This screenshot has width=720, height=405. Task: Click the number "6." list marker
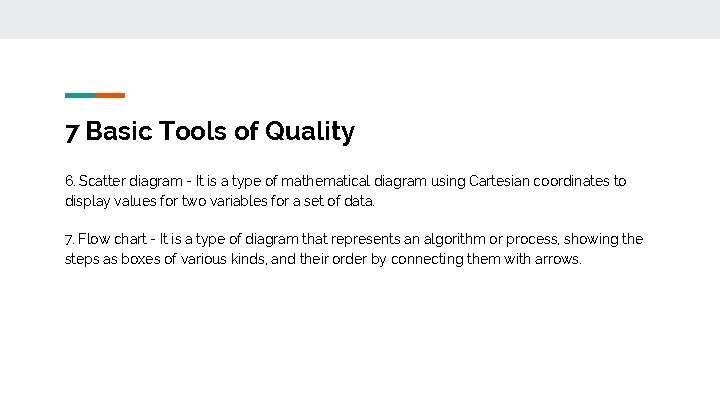click(x=70, y=181)
